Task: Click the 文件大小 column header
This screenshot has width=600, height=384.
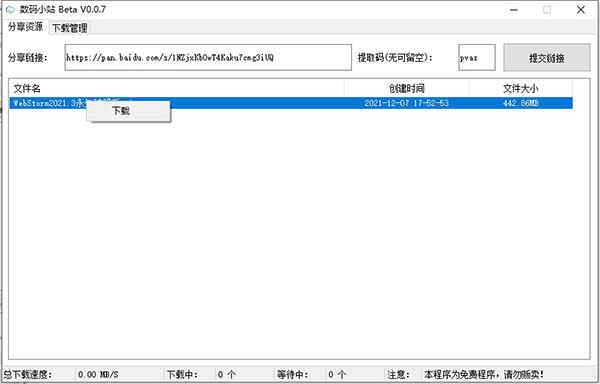Action: (520, 89)
